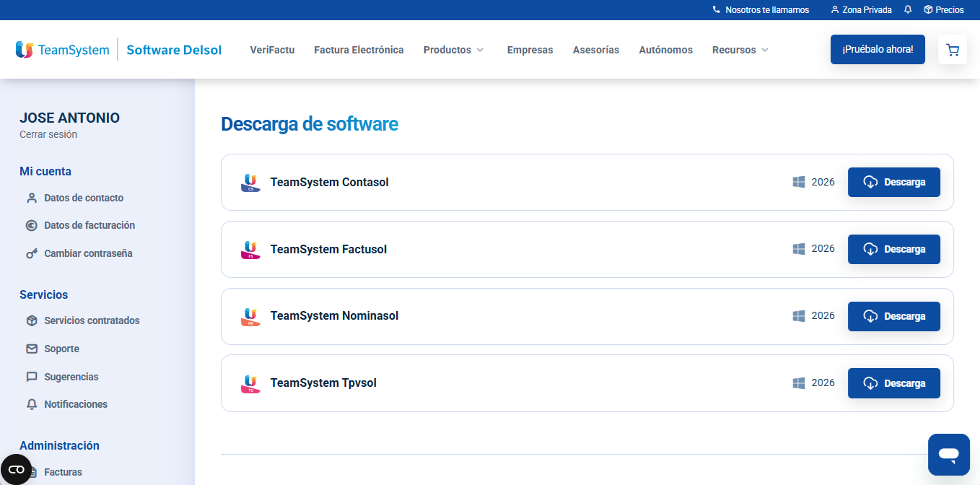
Task: Download TeamSystem Factusol
Action: click(894, 249)
